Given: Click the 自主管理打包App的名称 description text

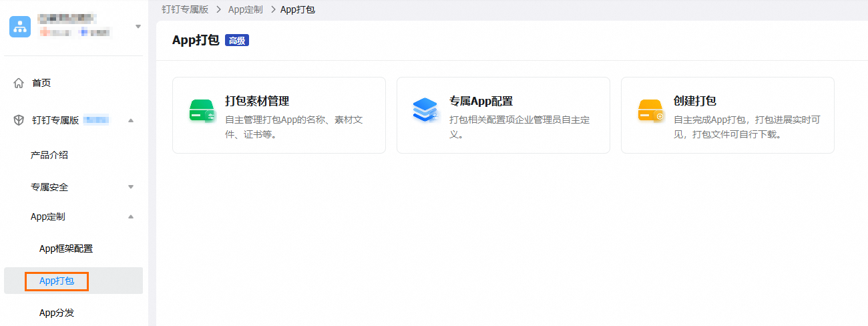Looking at the screenshot, I should [x=294, y=127].
